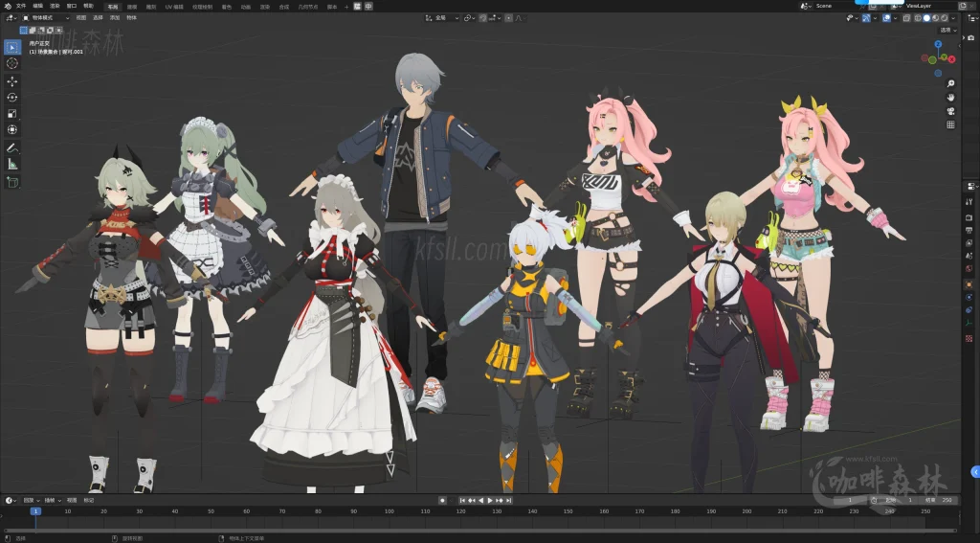This screenshot has width=980, height=543.
Task: Select the Scale tool
Action: point(12,114)
